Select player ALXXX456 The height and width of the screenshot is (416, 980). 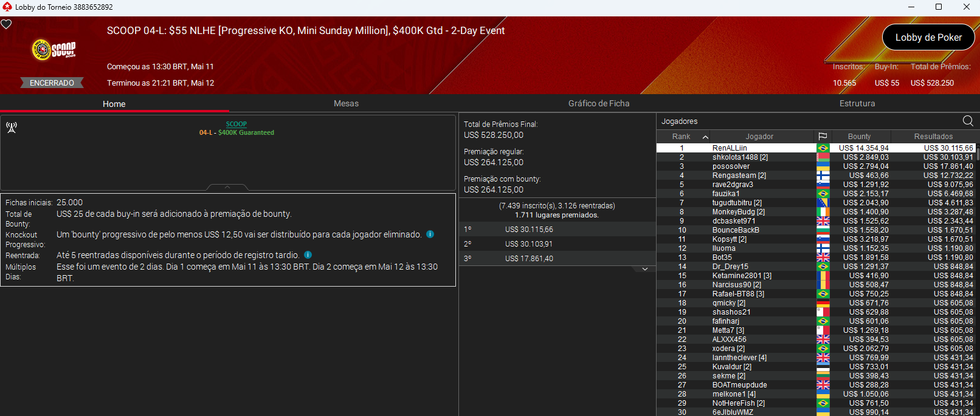coord(816,339)
